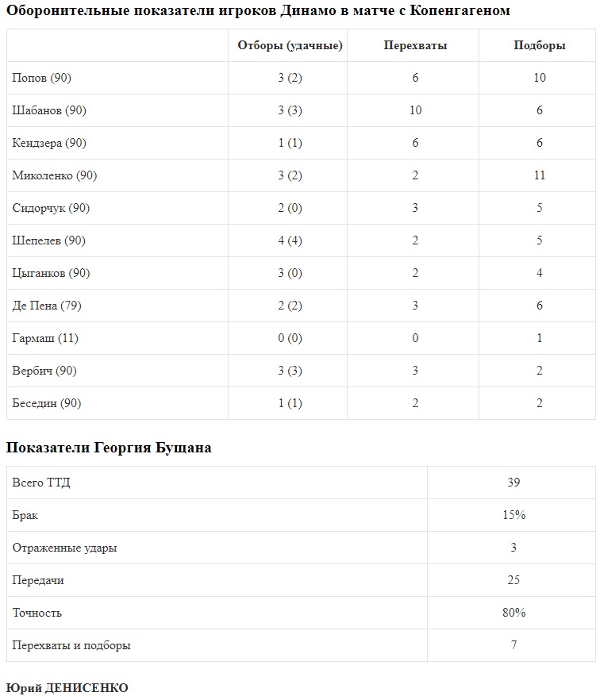Click Шепелев's tackles value 4 (4)
Viewport: 600px width, 700px height.
pyautogui.click(x=290, y=240)
